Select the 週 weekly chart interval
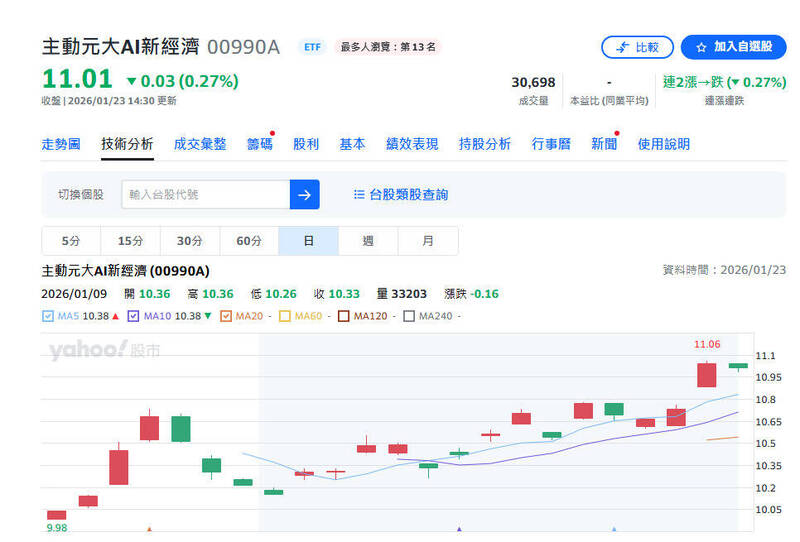Screen dimensions: 800x542 pos(368,241)
